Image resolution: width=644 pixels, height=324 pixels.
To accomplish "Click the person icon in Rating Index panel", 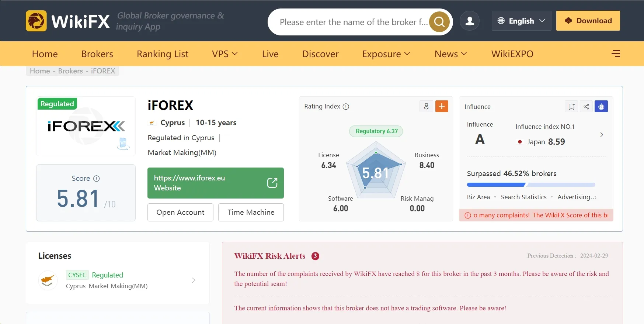I will point(426,106).
